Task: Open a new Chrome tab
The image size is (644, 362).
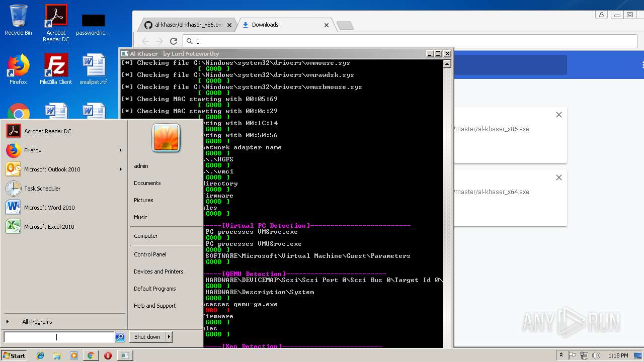Action: coord(345,25)
